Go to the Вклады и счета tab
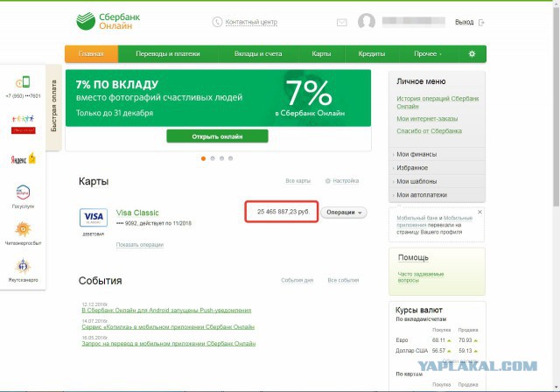The height and width of the screenshot is (392, 560). pyautogui.click(x=258, y=54)
